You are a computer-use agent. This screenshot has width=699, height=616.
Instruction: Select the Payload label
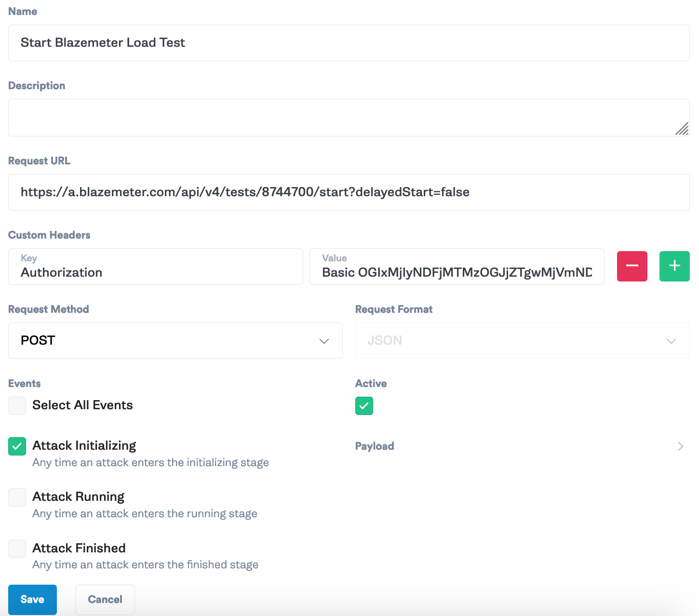click(375, 446)
